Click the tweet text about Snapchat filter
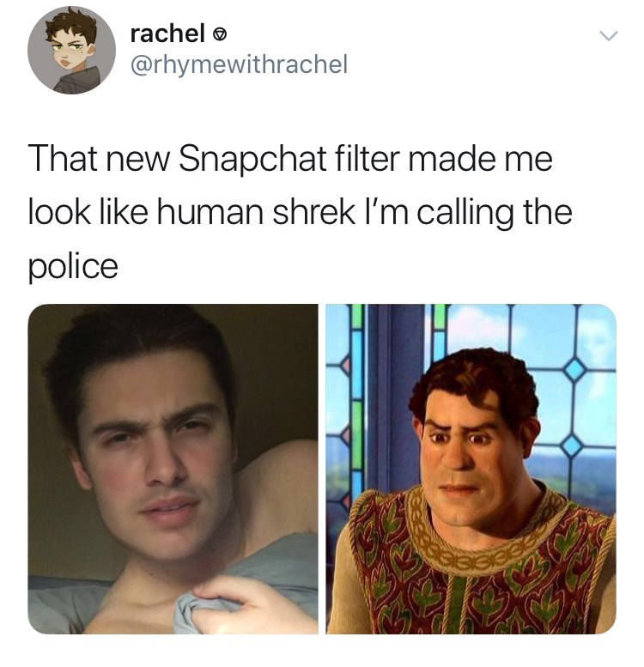Screen dimensions: 644x667 (x=301, y=212)
